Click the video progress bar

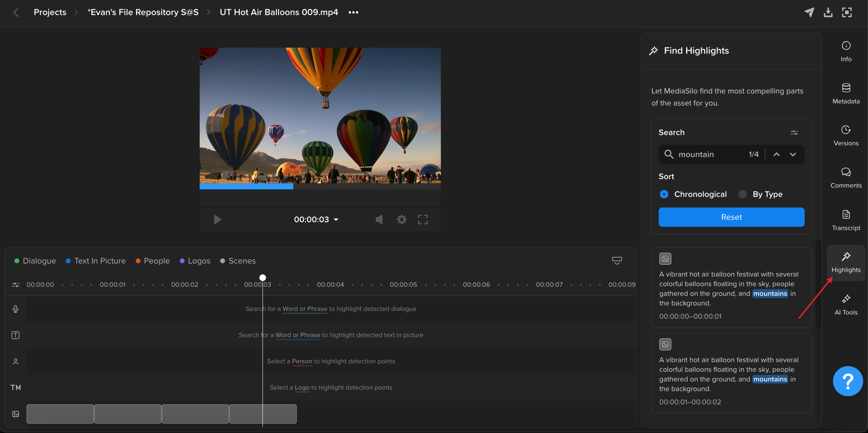click(320, 186)
